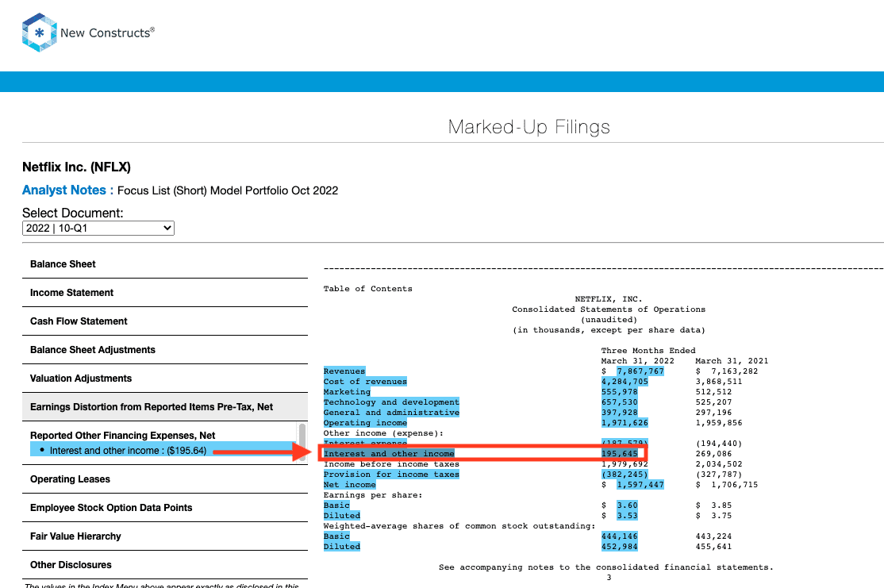Click the 2021 net income 1,706,715
The width and height of the screenshot is (884, 588).
(x=735, y=485)
